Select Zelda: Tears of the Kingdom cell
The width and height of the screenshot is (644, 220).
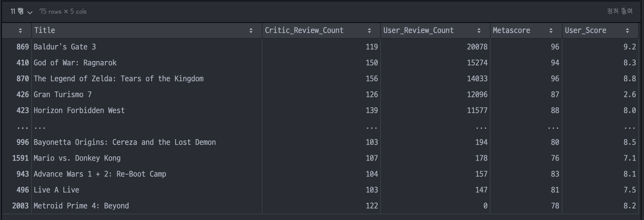pos(147,79)
